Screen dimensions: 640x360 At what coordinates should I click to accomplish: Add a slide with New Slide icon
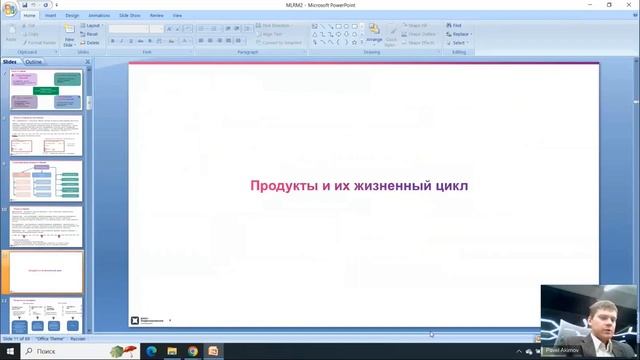click(x=69, y=29)
